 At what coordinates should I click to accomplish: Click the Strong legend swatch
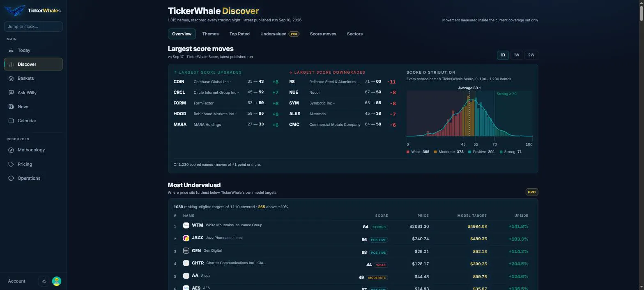click(x=501, y=152)
